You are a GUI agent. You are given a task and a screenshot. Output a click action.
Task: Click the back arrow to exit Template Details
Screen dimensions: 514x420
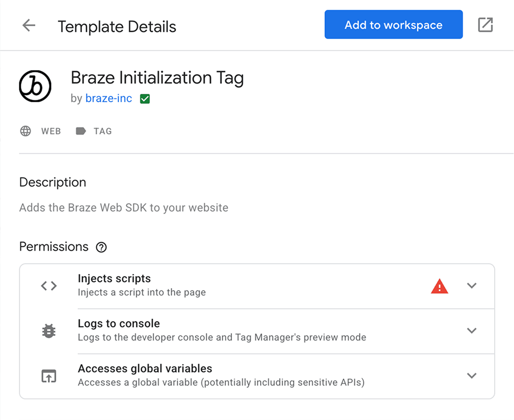pyautogui.click(x=28, y=25)
